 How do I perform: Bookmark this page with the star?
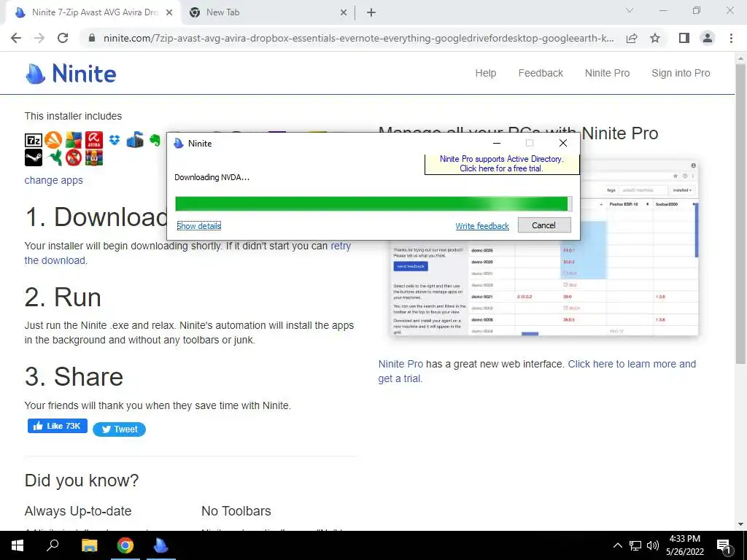point(655,38)
